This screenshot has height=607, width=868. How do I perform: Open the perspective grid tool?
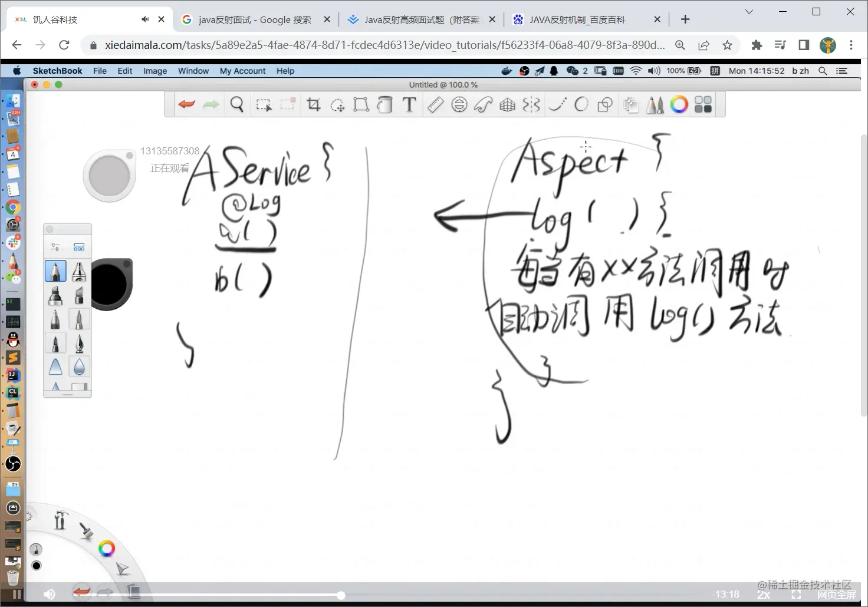click(507, 105)
